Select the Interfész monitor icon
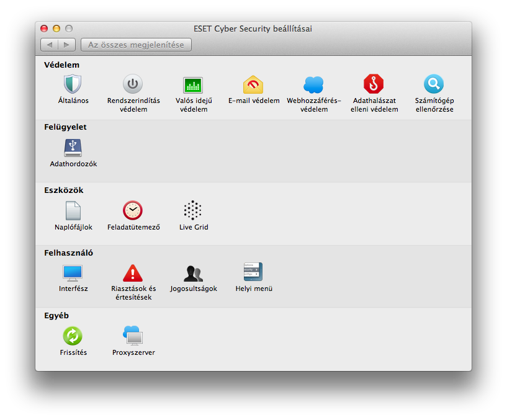Viewport: 507px width, 420px height. tap(73, 273)
